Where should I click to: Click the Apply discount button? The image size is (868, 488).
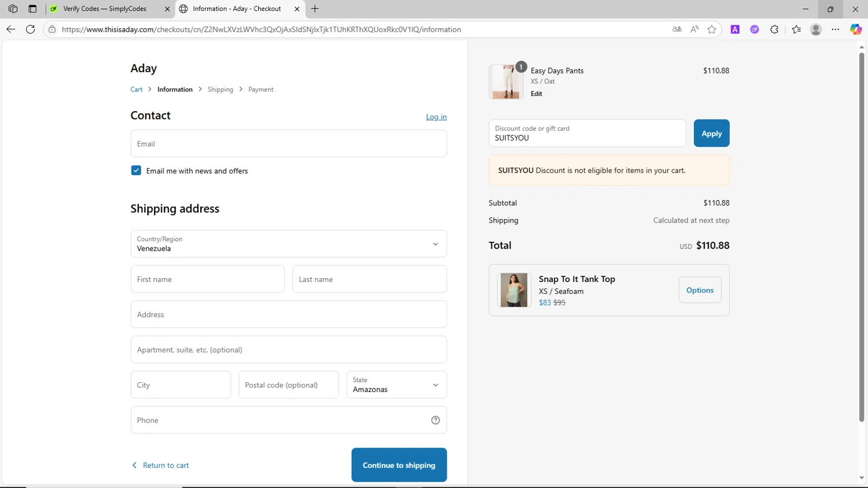coord(712,133)
